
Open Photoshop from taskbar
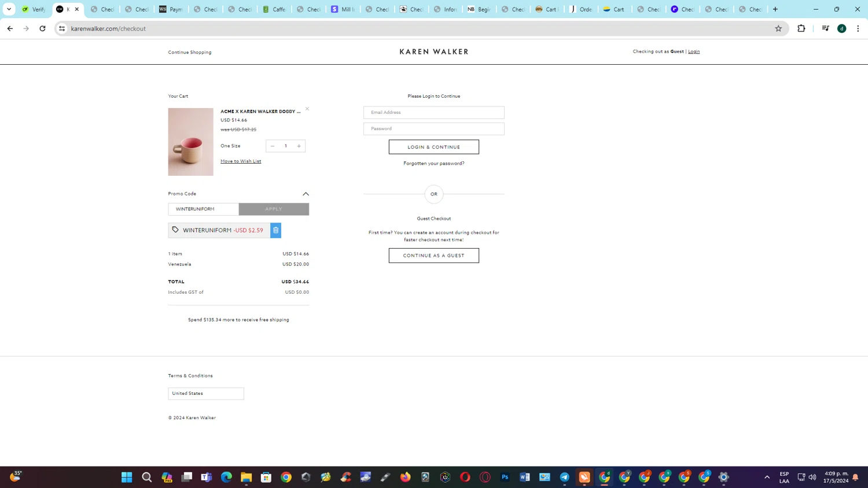pos(505,477)
